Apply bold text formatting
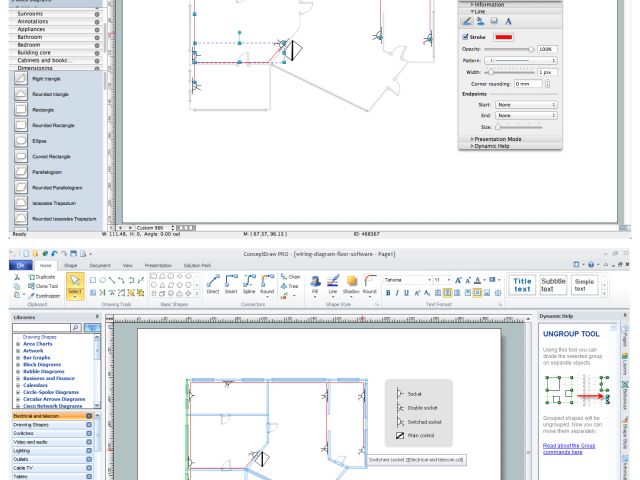This screenshot has width=640, height=480. tap(386, 293)
